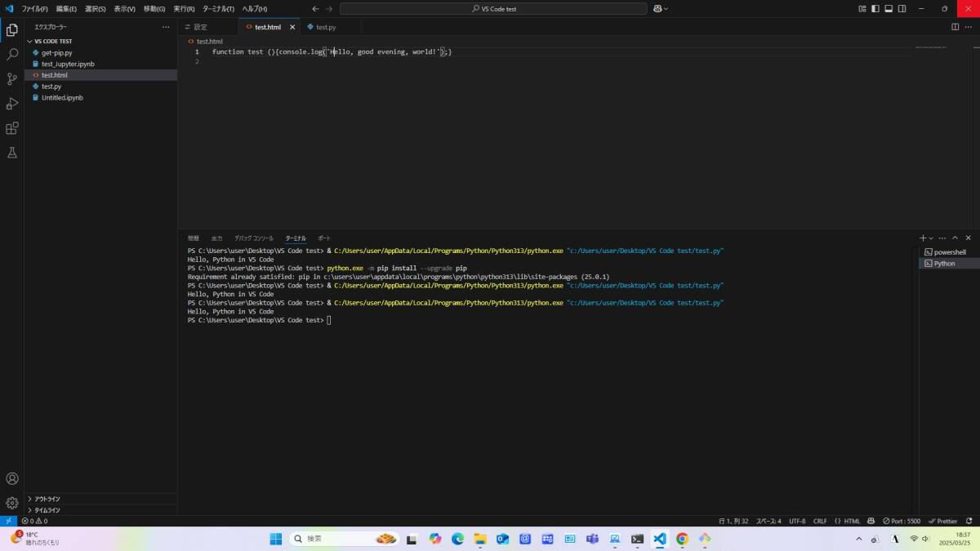The image size is (980, 551).
Task: Toggle the secondary side bar visibility
Action: 902,9
